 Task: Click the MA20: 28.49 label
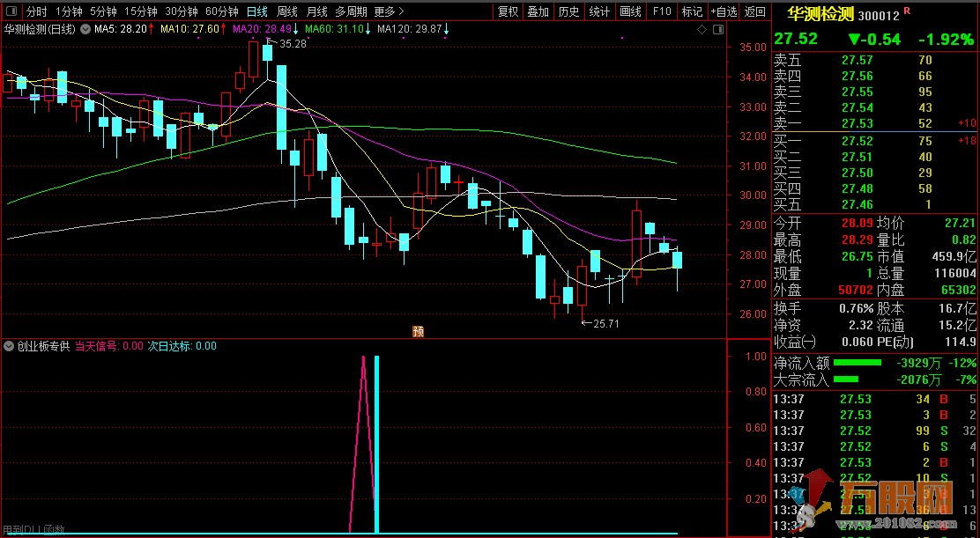[265, 29]
